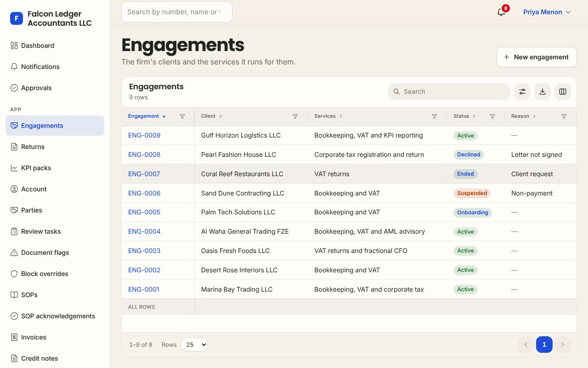Sort by Client column
This screenshot has height=368, width=588.
click(212, 116)
